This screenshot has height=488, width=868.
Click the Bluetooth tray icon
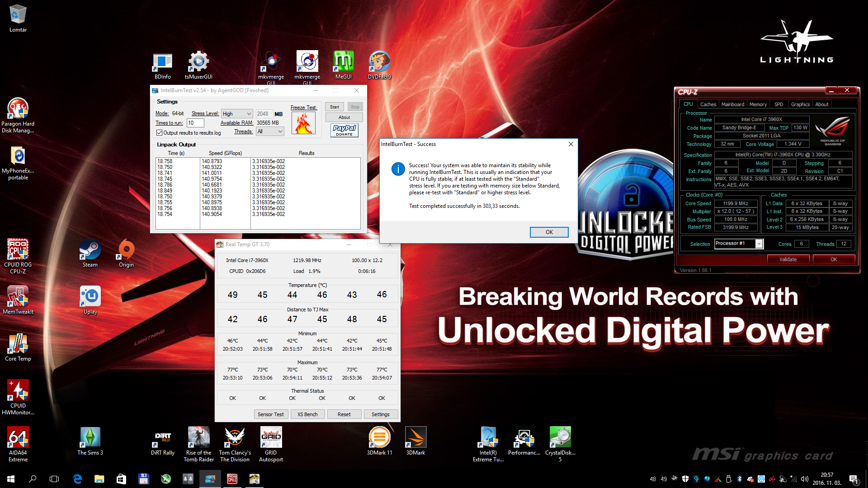tap(740, 479)
